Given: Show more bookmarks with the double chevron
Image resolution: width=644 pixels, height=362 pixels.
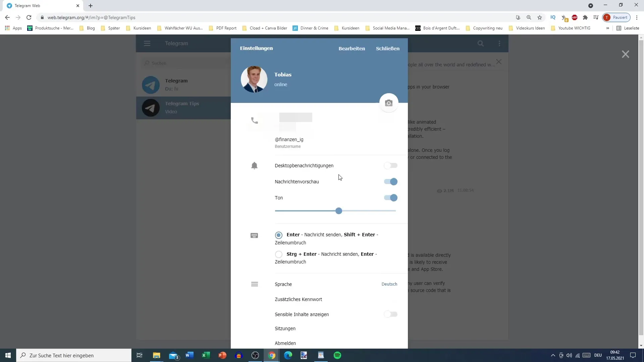Looking at the screenshot, I should coord(607,28).
